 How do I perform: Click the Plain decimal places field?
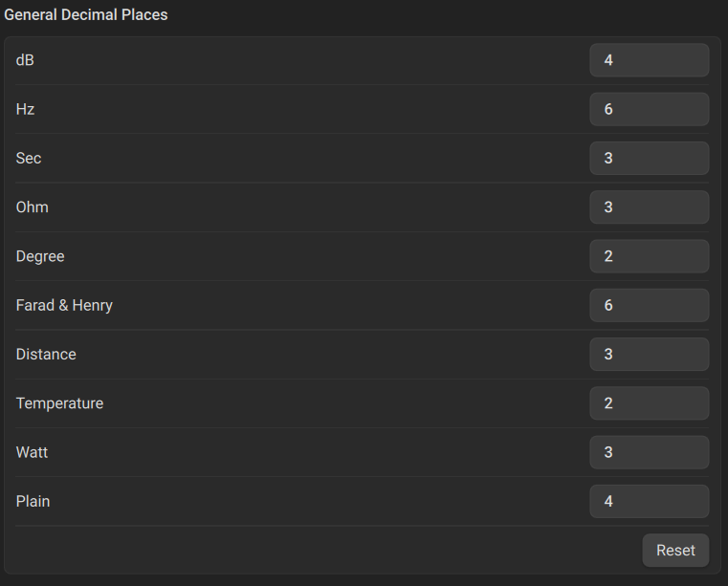point(649,501)
